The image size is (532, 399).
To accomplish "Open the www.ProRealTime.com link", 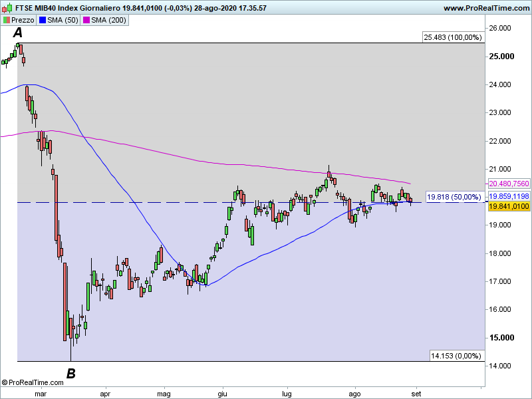I will (486, 8).
